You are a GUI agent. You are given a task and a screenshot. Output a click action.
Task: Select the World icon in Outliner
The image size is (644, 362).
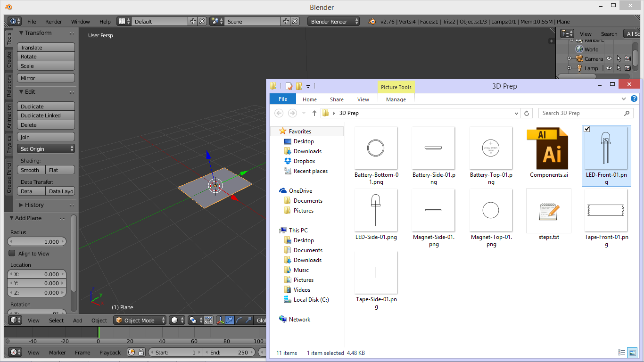click(579, 49)
